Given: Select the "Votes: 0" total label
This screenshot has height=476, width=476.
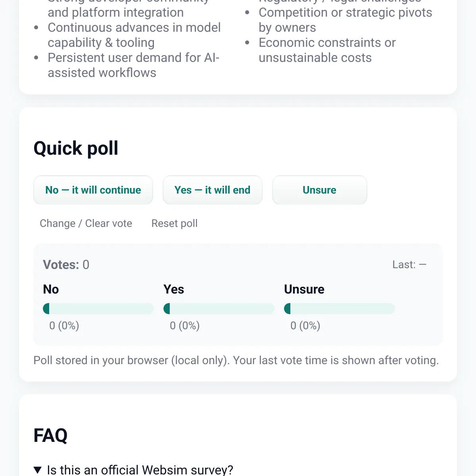Looking at the screenshot, I should 66,265.
